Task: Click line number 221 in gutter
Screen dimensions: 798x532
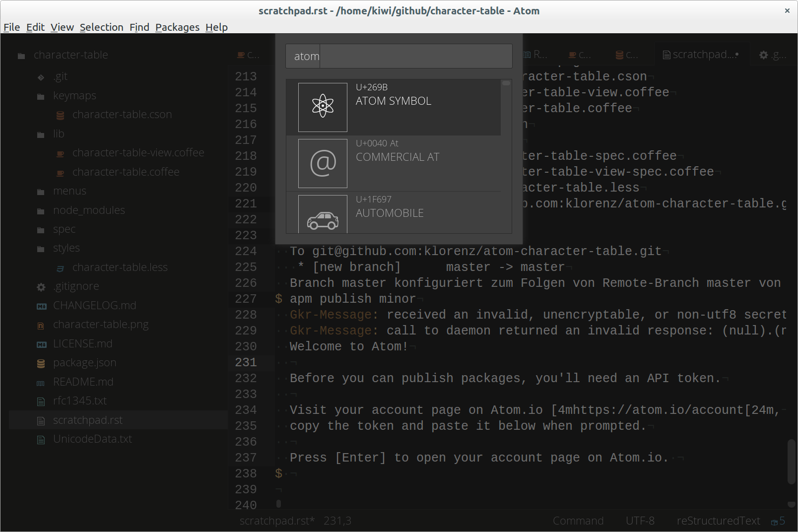Action: [x=246, y=203]
